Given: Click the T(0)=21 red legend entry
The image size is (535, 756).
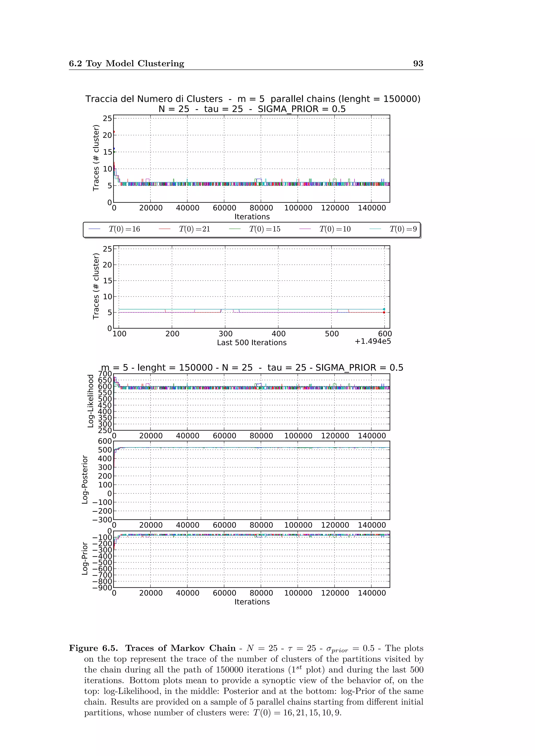Looking at the screenshot, I should [x=194, y=229].
